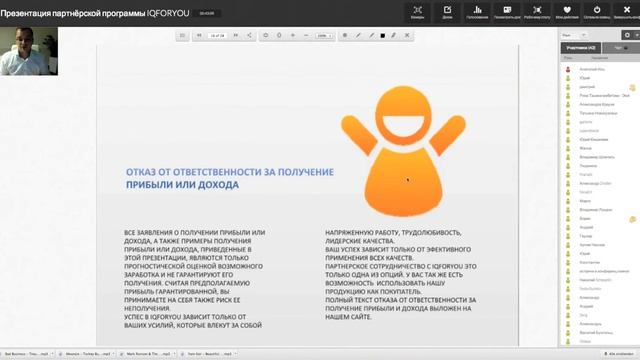Screen dimensions: 640x360
Task: Open the whiteboard pencil-square icon in top bar
Action: (447, 12)
